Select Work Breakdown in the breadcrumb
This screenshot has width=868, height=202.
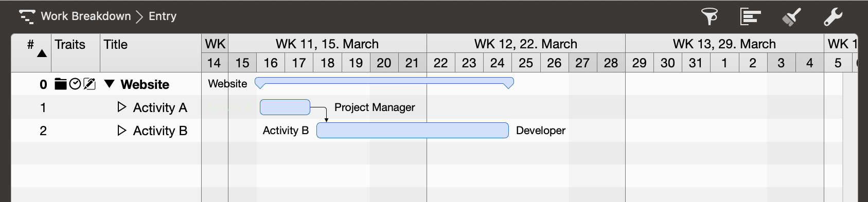pos(86,16)
